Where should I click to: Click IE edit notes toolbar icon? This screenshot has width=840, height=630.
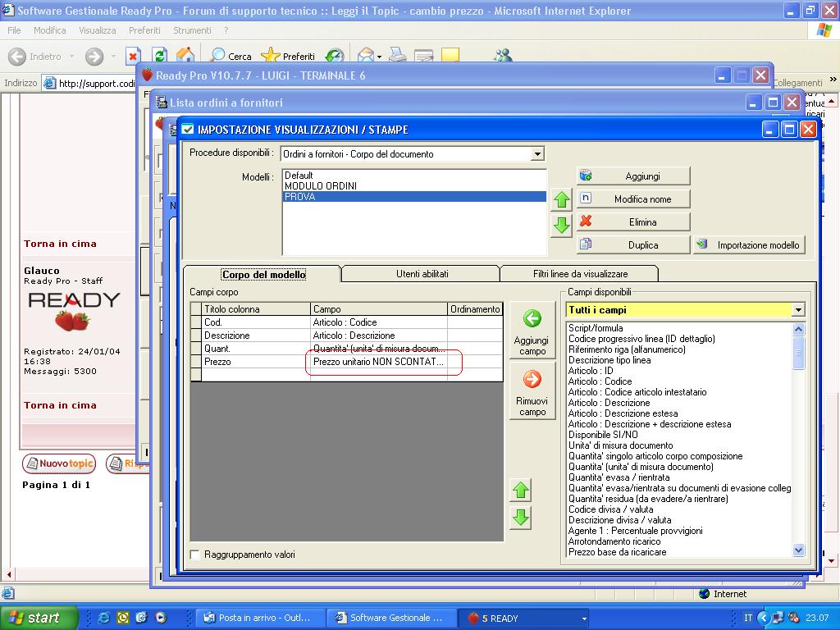(x=424, y=56)
